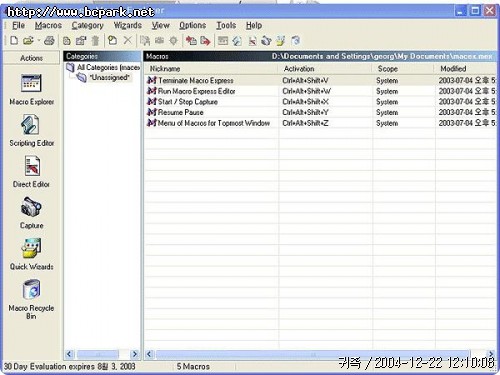Sort by Nickname column header
500x375 pixels.
coord(211,69)
